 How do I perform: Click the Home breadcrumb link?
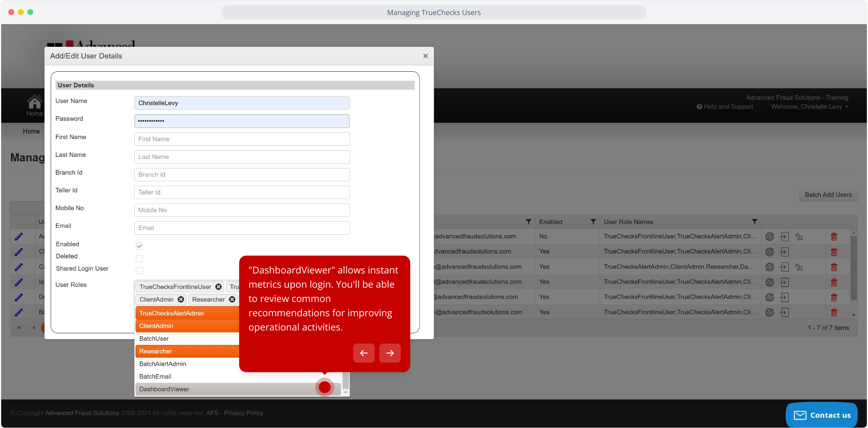tap(31, 131)
